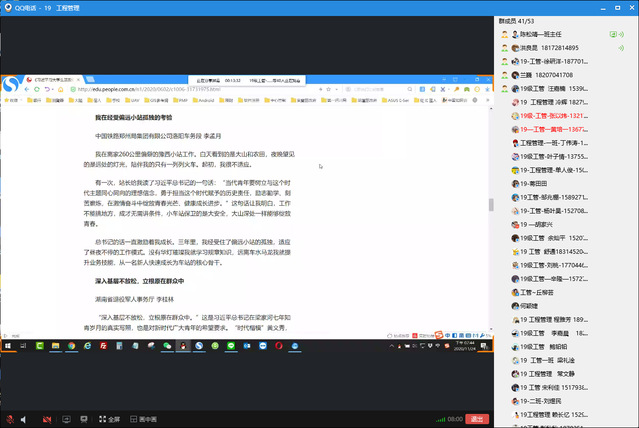This screenshot has width=639, height=428.
Task: Mute the microphone in call toolbar
Action: click(12, 419)
